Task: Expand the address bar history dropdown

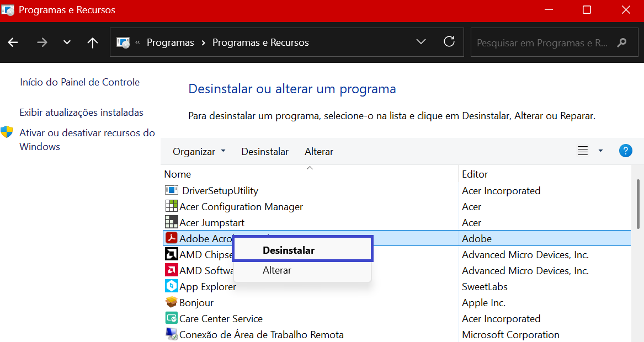Action: 421,42
